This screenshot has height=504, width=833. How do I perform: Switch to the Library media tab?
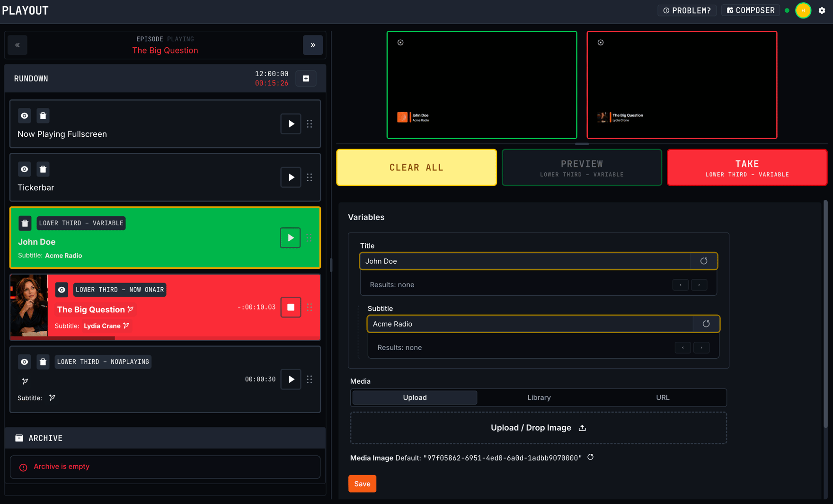[539, 398]
